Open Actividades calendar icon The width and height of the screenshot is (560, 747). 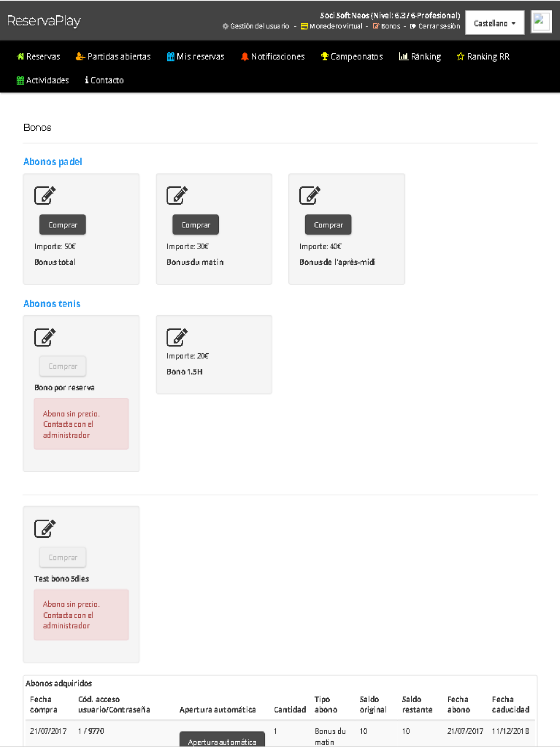(20, 80)
